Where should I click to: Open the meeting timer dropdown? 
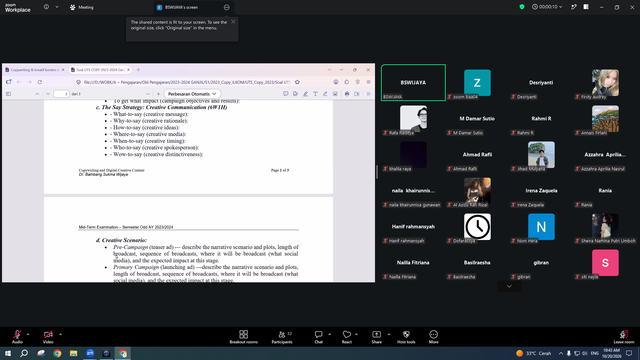(x=547, y=7)
